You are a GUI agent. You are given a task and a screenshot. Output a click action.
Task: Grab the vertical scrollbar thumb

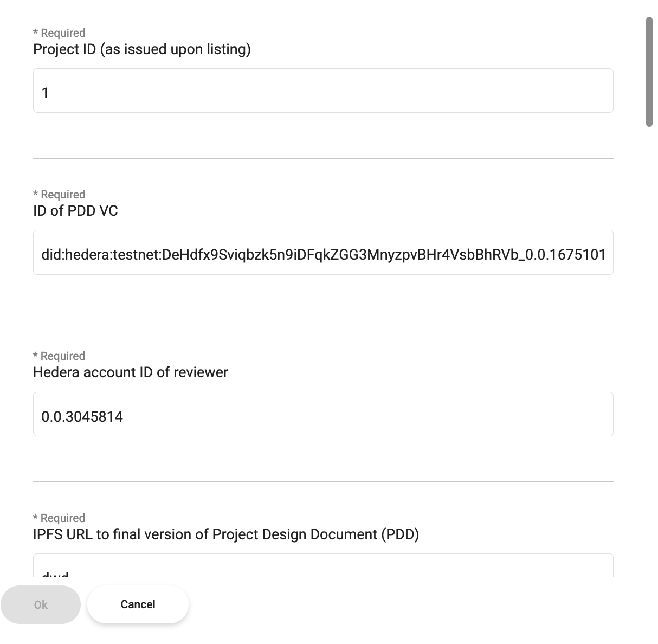649,72
